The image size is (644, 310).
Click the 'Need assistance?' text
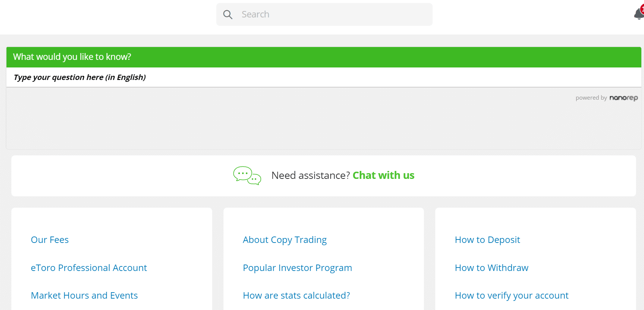[x=310, y=175]
